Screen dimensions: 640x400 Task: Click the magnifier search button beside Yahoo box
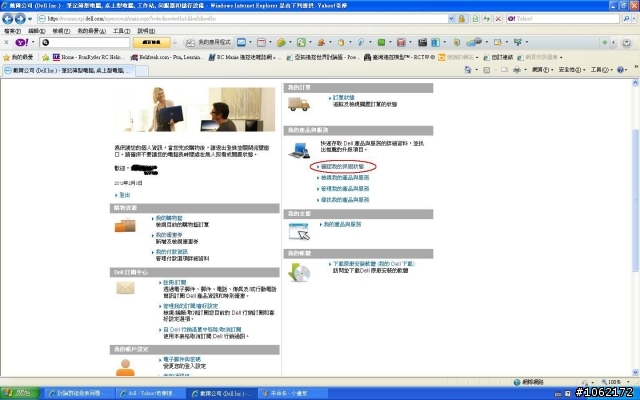pyautogui.click(x=626, y=18)
